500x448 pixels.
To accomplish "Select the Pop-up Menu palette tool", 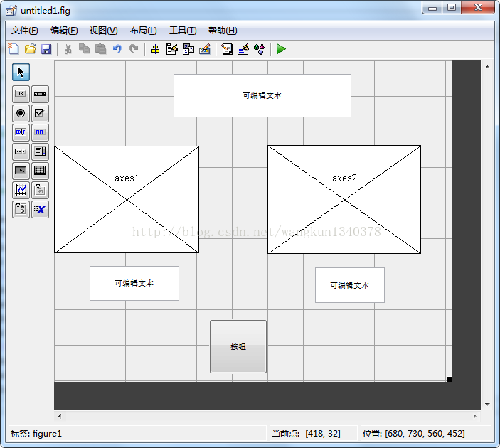I will click(x=21, y=151).
